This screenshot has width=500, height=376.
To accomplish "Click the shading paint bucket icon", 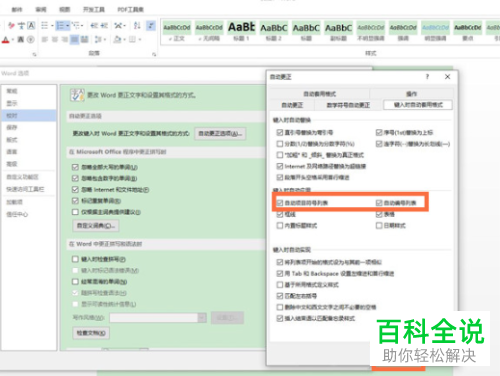I will coord(117,40).
